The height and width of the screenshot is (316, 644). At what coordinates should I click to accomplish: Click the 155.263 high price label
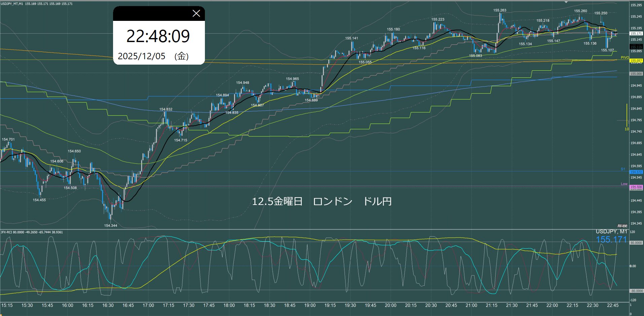500,10
